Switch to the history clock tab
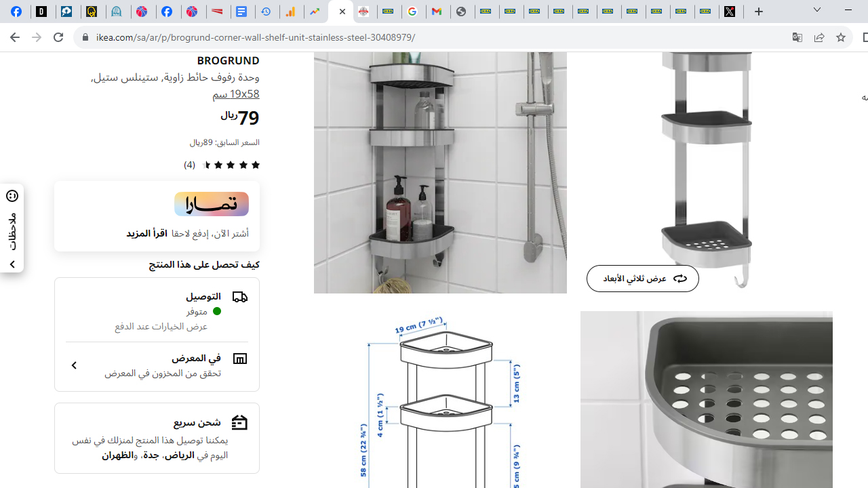The height and width of the screenshot is (488, 868). pyautogui.click(x=267, y=12)
